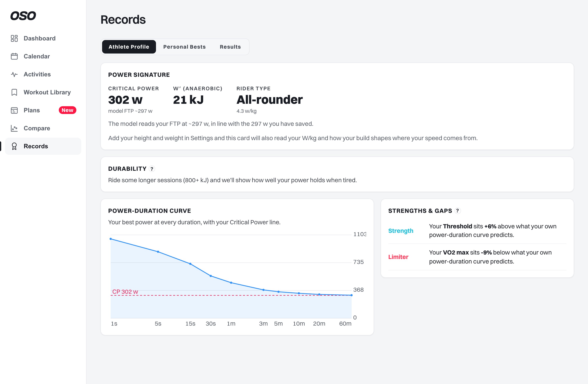Click the New badge next to Plans
The height and width of the screenshot is (384, 588).
(x=67, y=110)
